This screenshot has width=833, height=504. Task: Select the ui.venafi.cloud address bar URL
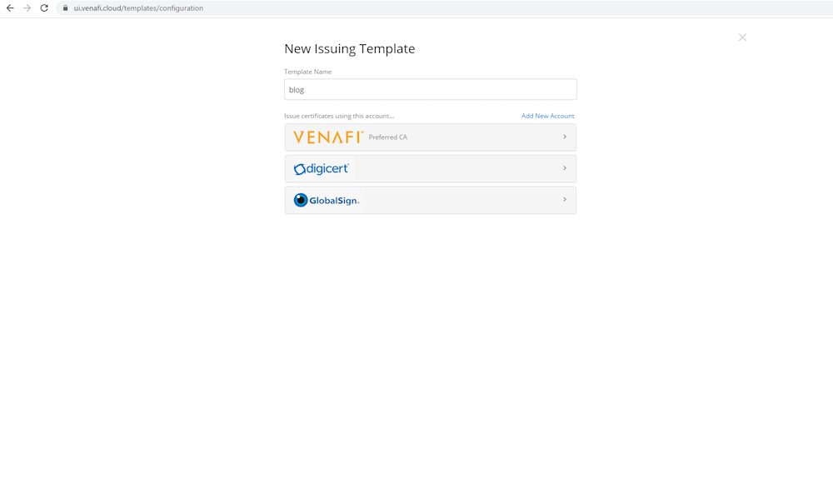[x=138, y=8]
